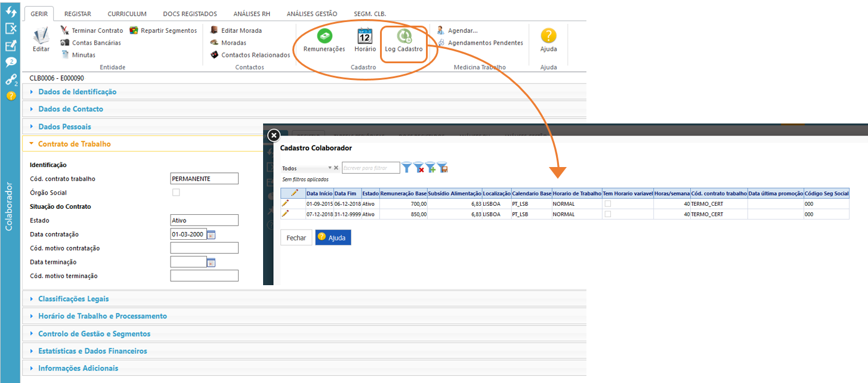Click the clear filter funnel with red X
Screen dimensions: 868x383
[419, 168]
